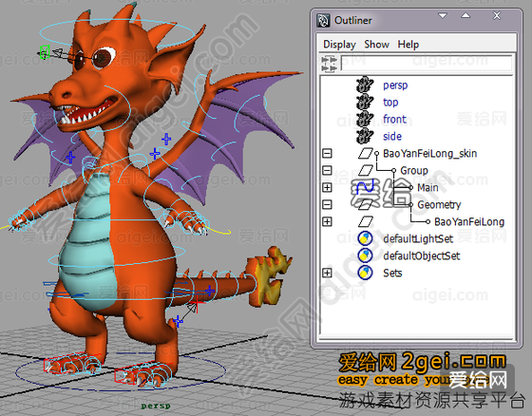The width and height of the screenshot is (532, 416).
Task: Collapse the Geometry node
Action: point(327,204)
